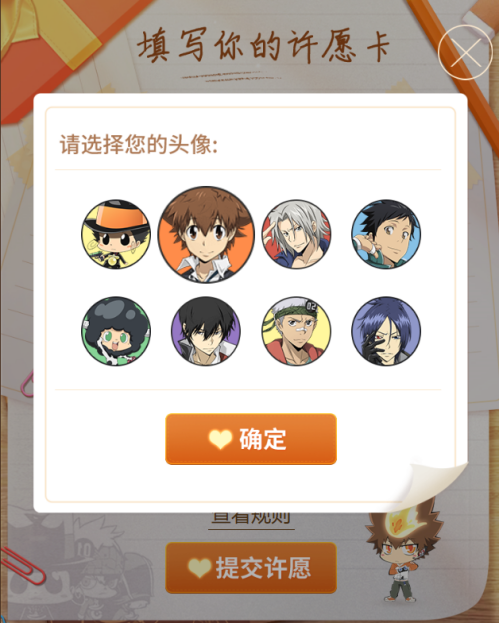This screenshot has width=499, height=623.
Task: Click the chibi flame-haired character mascot
Action: point(403,552)
